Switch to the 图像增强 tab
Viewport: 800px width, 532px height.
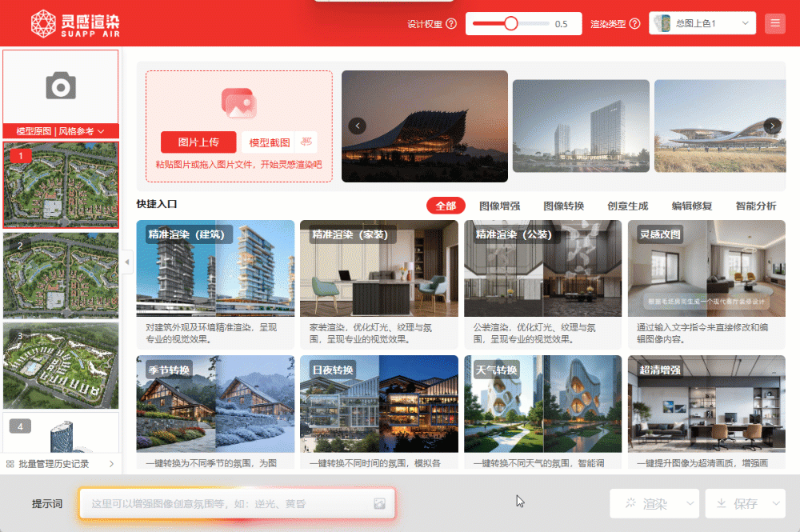click(499, 206)
